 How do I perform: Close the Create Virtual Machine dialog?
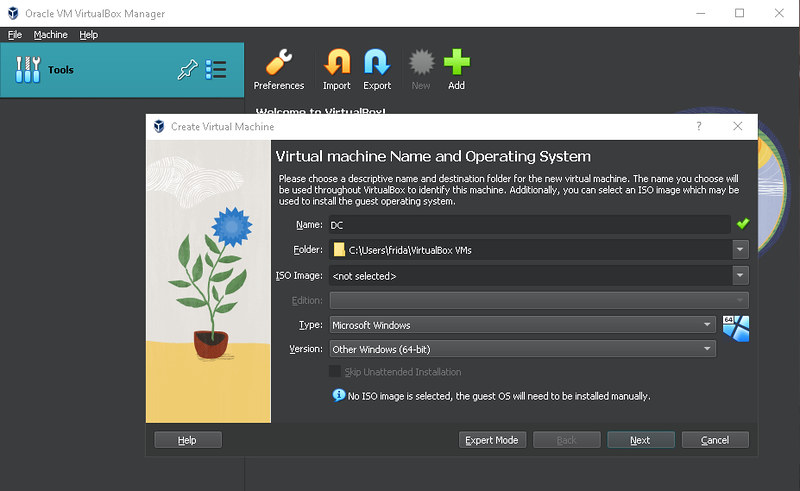click(x=738, y=126)
